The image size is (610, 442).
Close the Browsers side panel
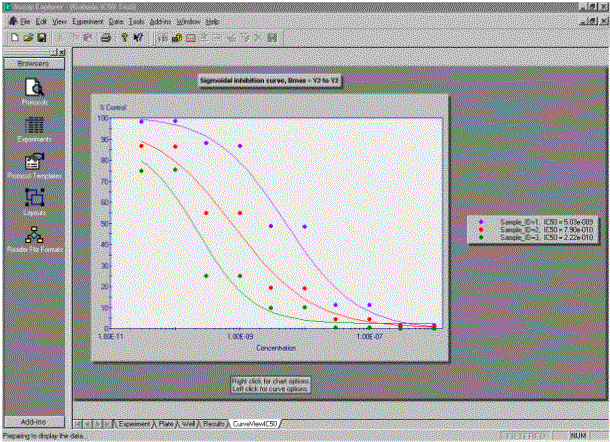tap(63, 51)
